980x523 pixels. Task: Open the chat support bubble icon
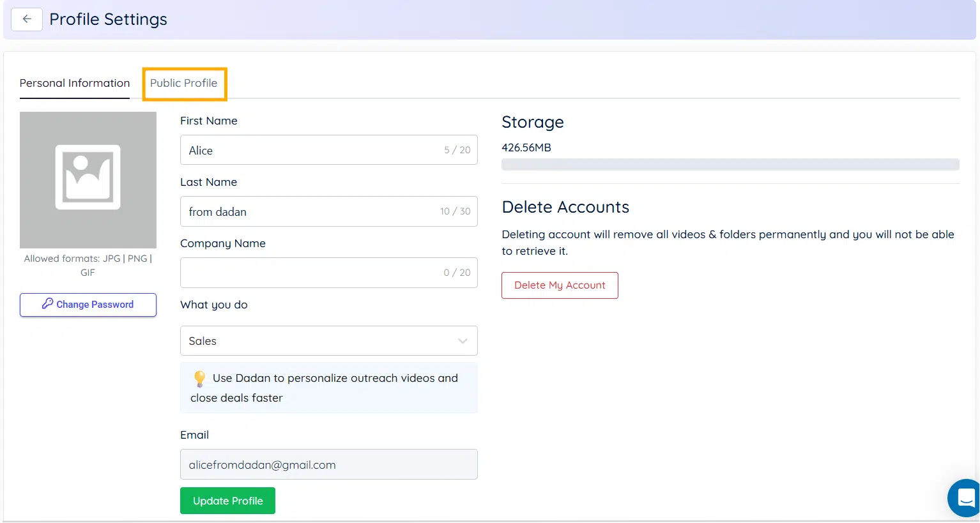point(966,497)
